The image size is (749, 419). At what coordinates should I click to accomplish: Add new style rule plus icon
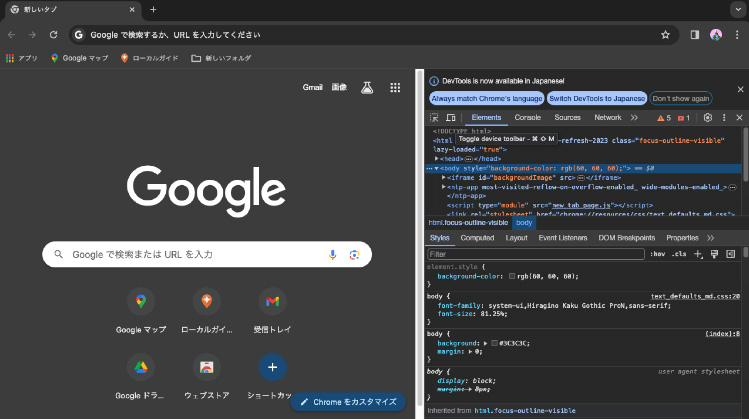(x=698, y=254)
